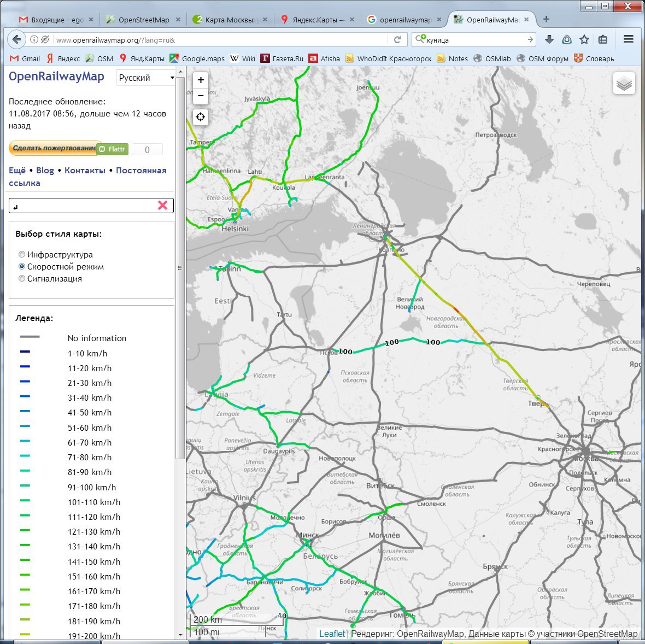Click the sidebar search input field

pyautogui.click(x=84, y=206)
